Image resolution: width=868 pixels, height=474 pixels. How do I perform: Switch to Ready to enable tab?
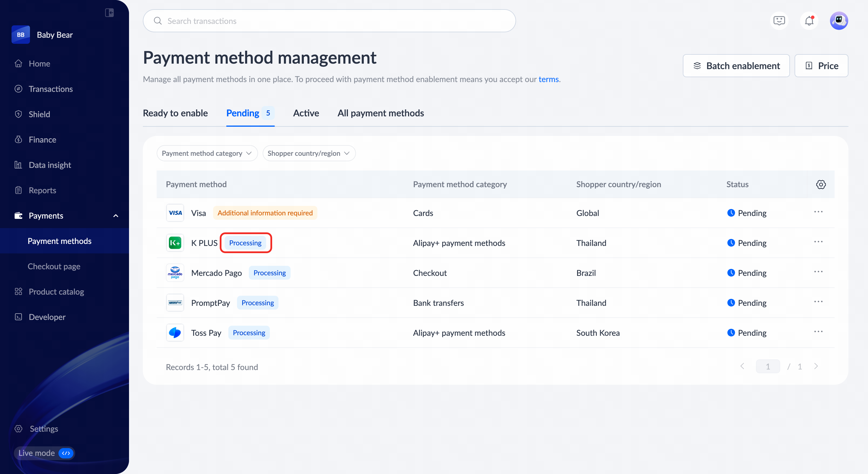point(175,113)
